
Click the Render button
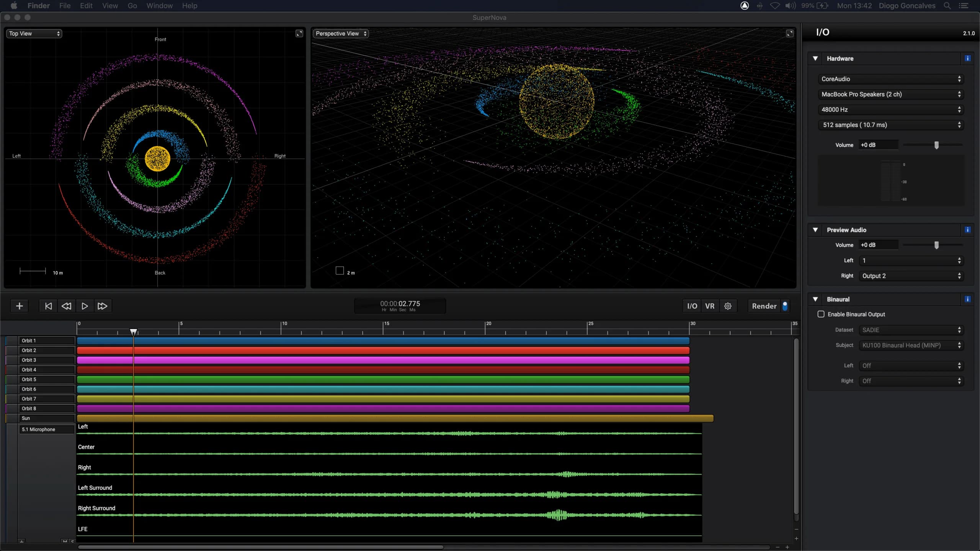click(x=763, y=306)
